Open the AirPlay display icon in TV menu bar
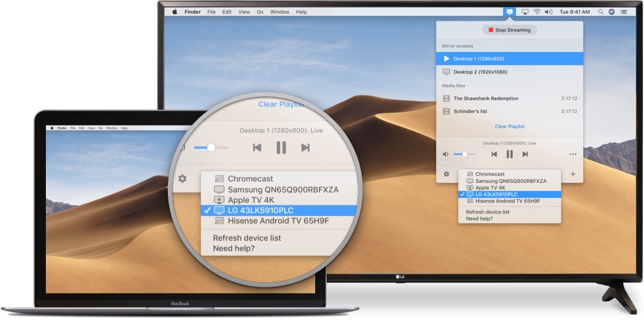 coord(525,12)
